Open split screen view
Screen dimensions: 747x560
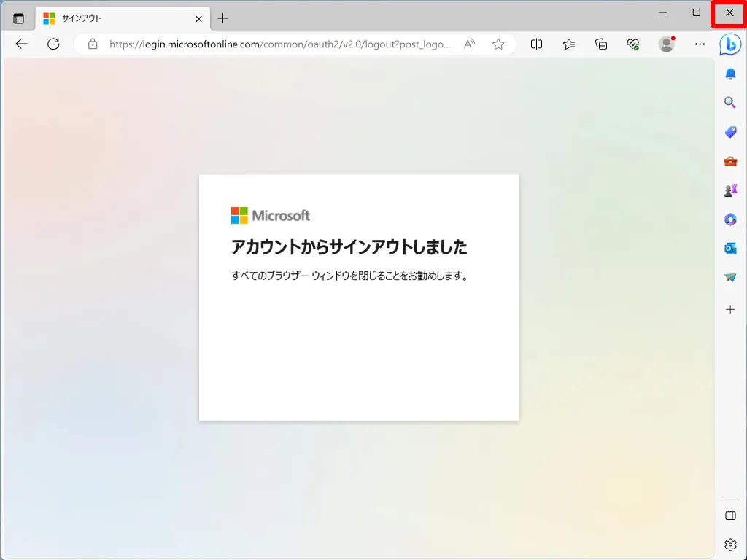click(x=536, y=44)
